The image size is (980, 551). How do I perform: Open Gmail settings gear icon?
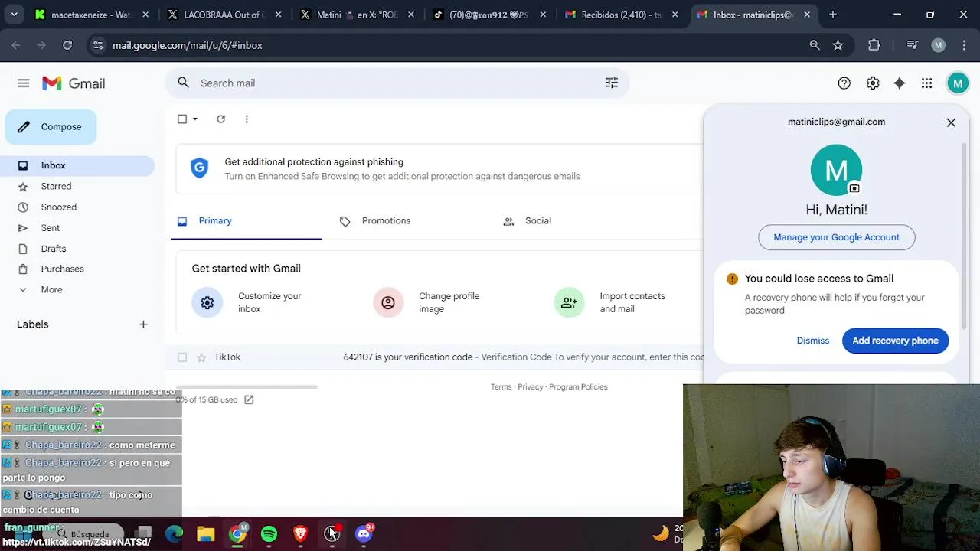click(x=873, y=83)
